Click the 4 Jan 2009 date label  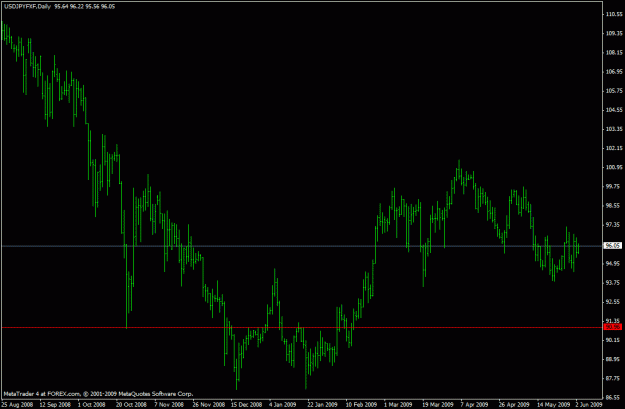(x=283, y=405)
